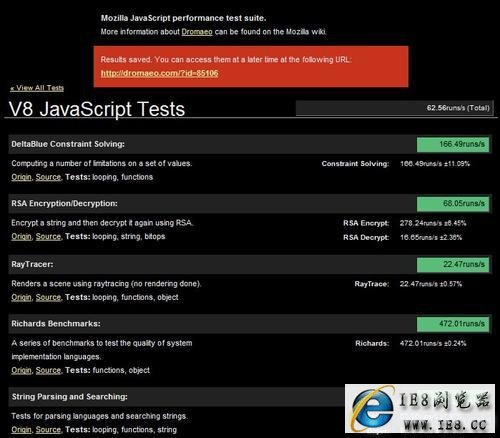The image size is (500, 438).
Task: Open the RSA Encryption Source link
Action: point(48,236)
